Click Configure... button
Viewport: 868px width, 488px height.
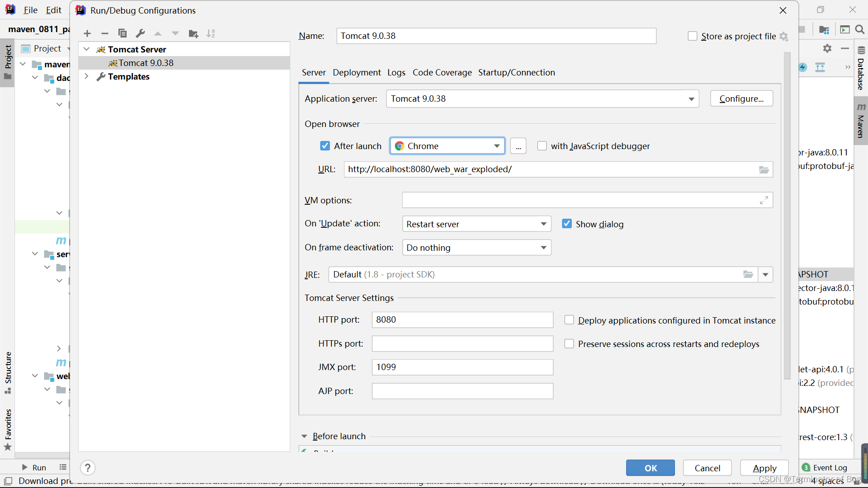741,99
